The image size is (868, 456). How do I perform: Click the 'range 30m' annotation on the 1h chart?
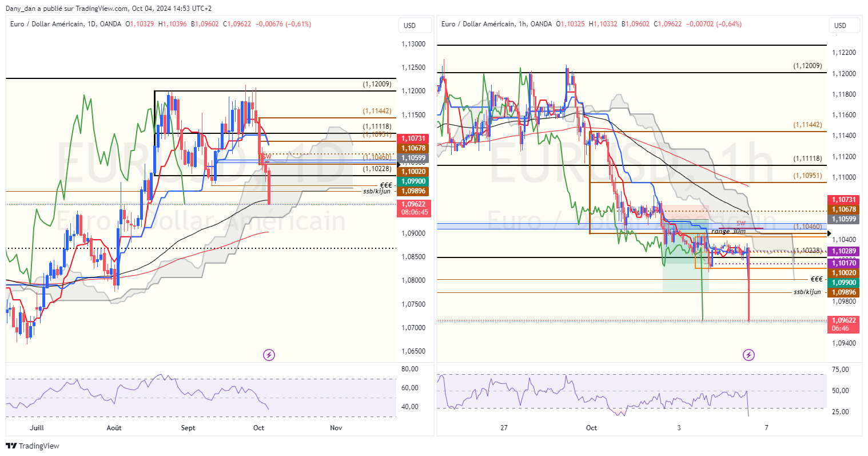[x=728, y=231]
